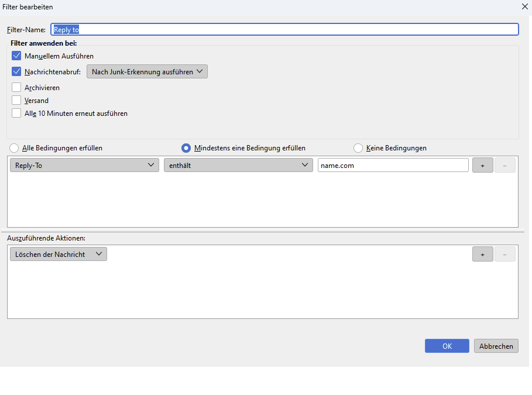Image resolution: width=532 pixels, height=395 pixels.
Task: Click the minus button to remove the condition
Action: tap(504, 166)
